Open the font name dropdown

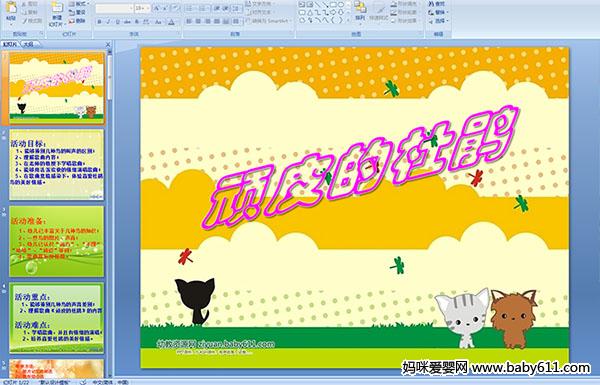(131, 8)
